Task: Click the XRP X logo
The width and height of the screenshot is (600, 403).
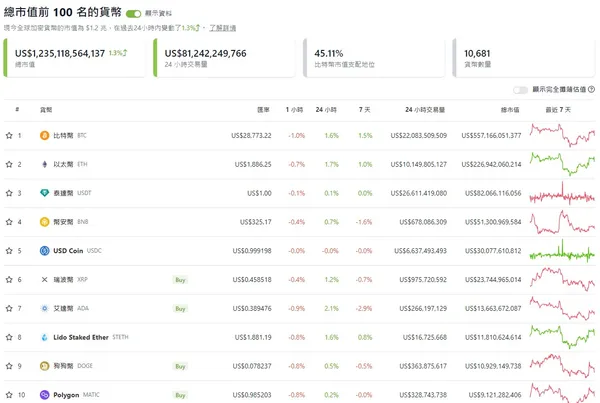Action: pos(45,279)
